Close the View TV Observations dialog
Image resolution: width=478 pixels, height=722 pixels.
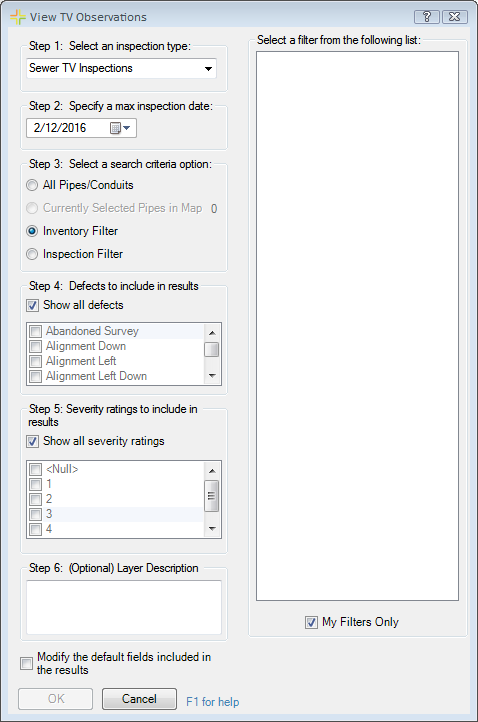pos(455,17)
